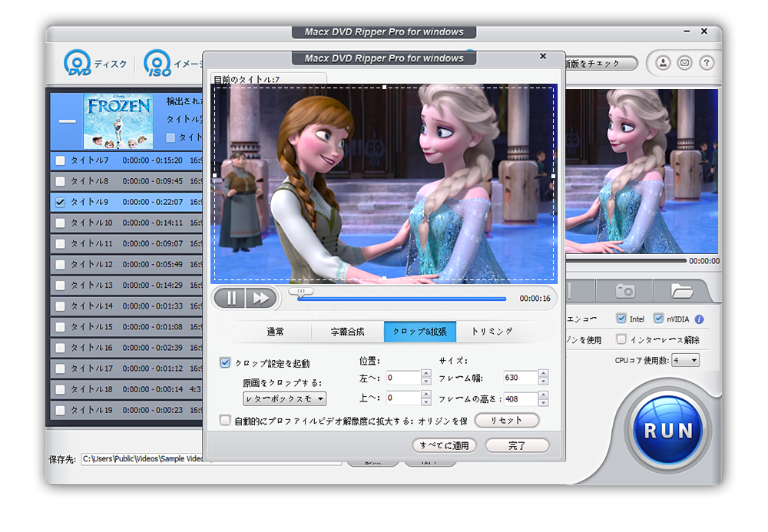Check the タイトル15 checkbox
Image resolution: width=768 pixels, height=532 pixels.
[60, 327]
